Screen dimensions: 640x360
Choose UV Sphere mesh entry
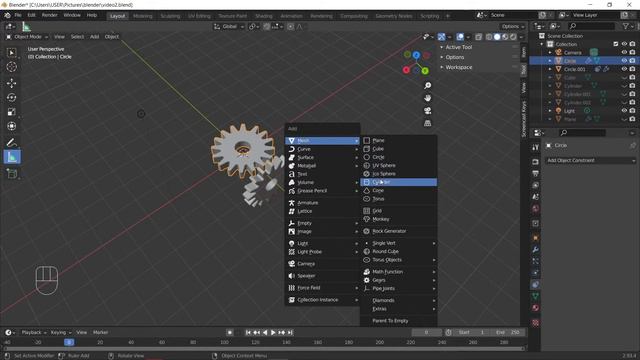coord(398,165)
